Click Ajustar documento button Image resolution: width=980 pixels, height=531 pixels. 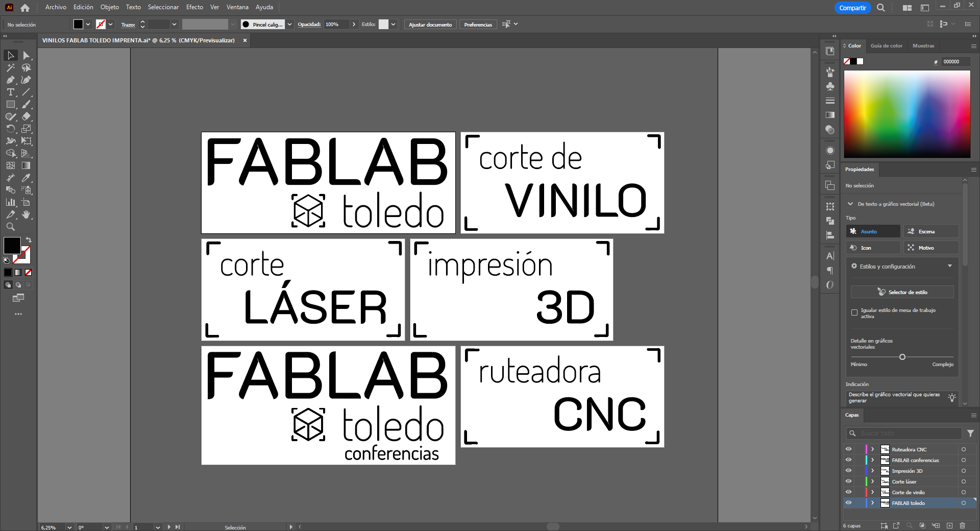pyautogui.click(x=430, y=25)
